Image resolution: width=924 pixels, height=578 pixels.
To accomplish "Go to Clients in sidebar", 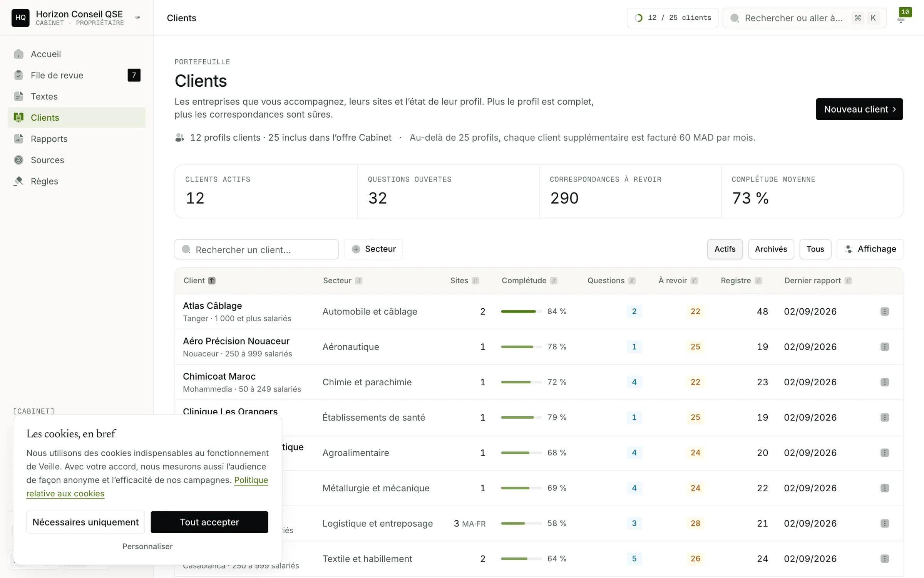I will coord(77,118).
